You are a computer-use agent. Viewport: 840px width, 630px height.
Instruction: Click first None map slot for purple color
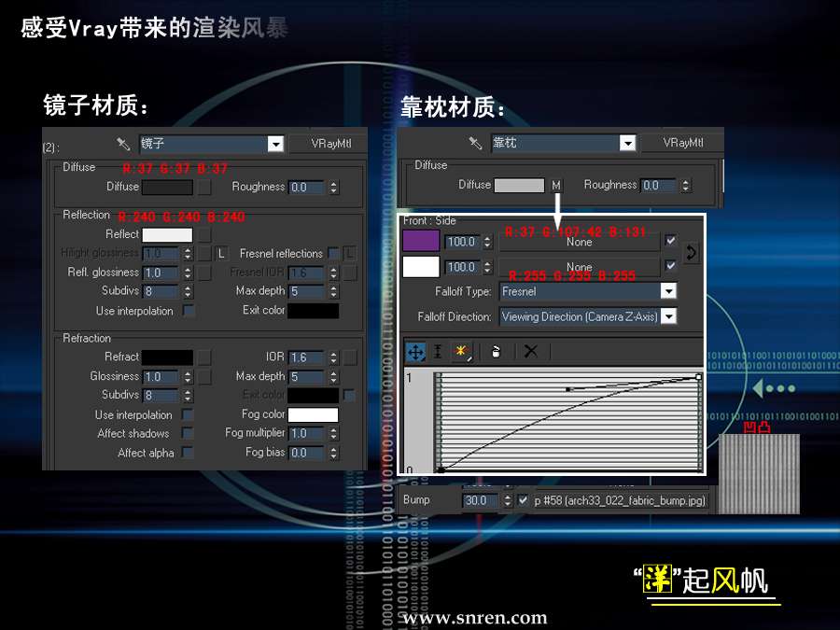click(579, 242)
